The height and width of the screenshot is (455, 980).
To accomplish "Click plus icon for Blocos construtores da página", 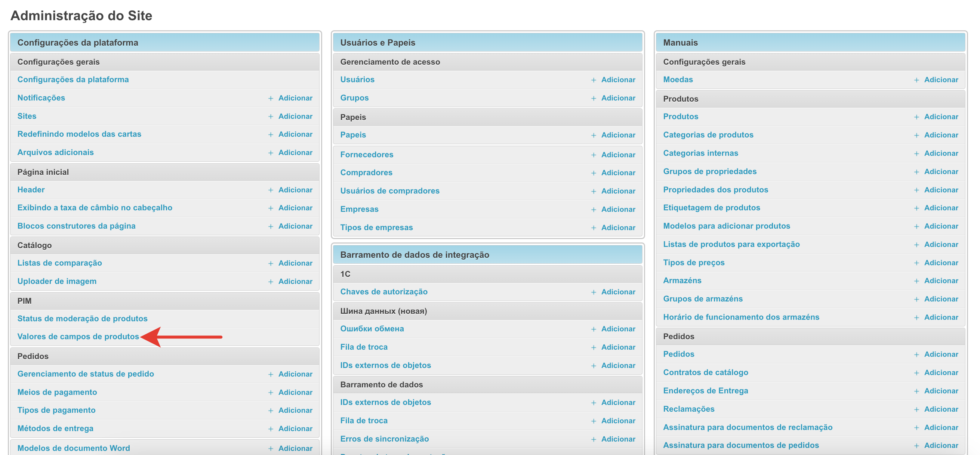I will pos(271,226).
